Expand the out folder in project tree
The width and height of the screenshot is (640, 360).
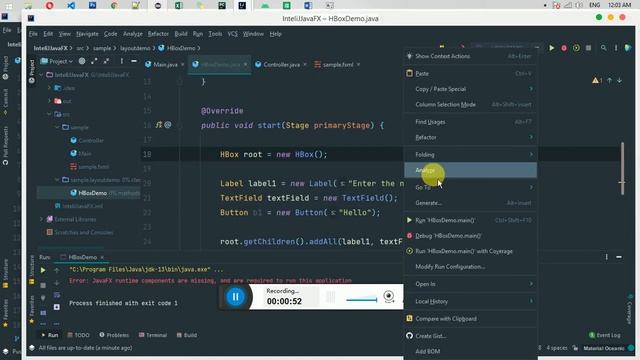pos(49,101)
